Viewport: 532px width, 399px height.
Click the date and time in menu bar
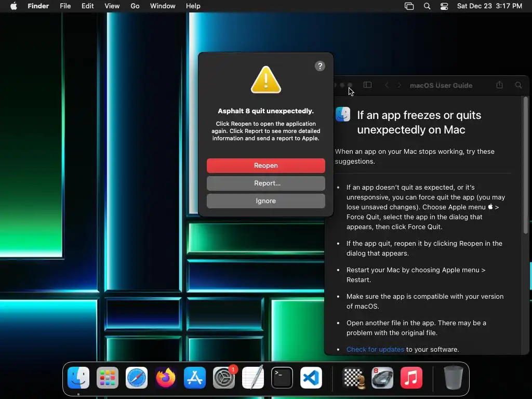pos(489,6)
